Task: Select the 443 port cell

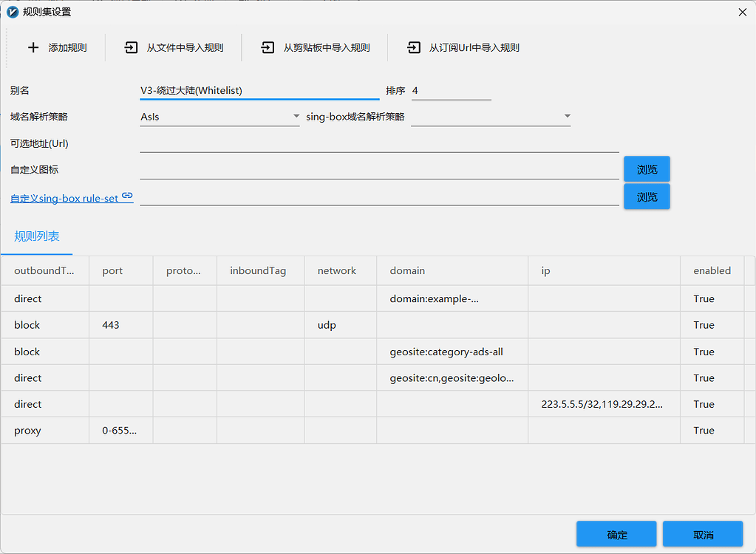Action: 121,325
